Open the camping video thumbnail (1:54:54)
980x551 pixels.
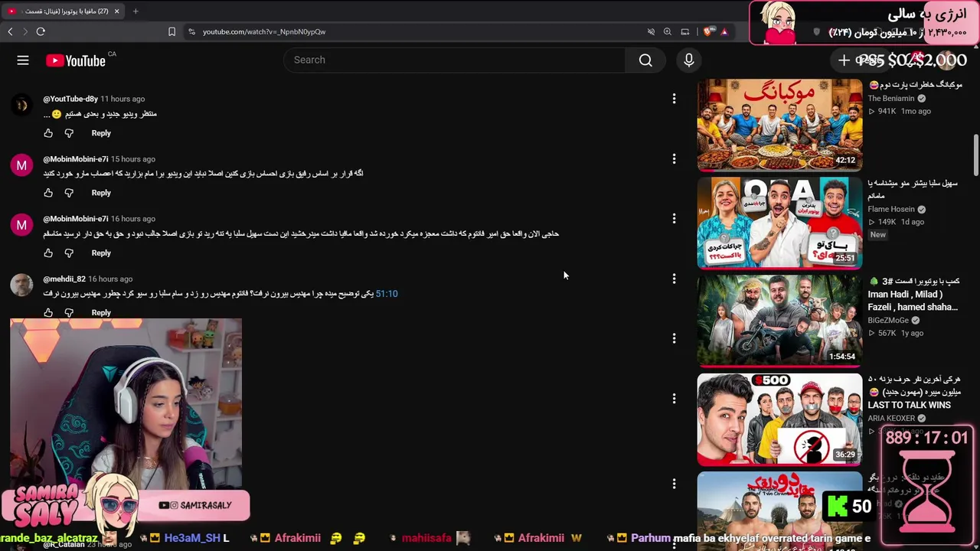[779, 321]
